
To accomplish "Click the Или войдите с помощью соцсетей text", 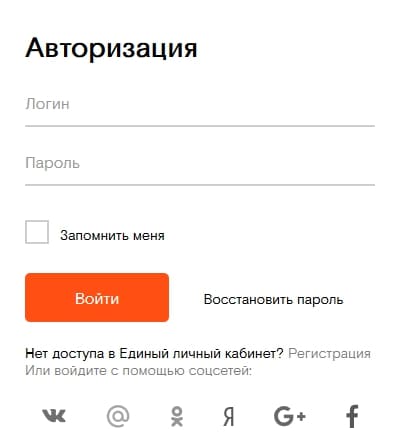I will [138, 371].
